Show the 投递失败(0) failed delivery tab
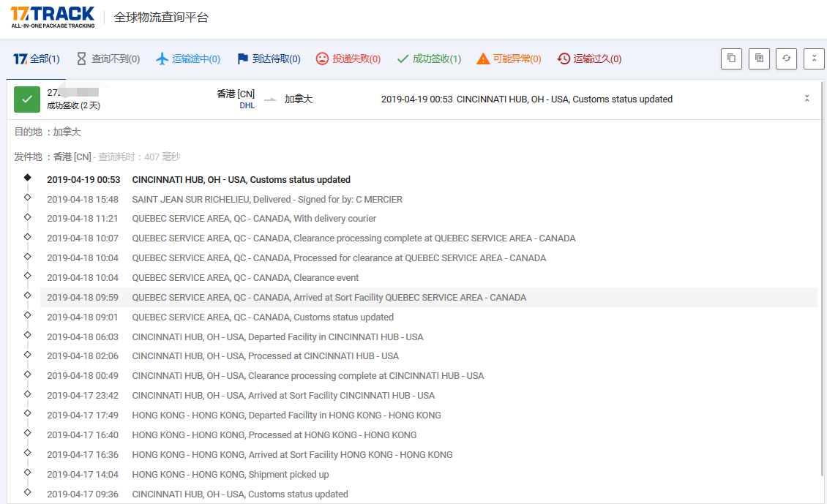Image resolution: width=827 pixels, height=504 pixels. point(348,59)
